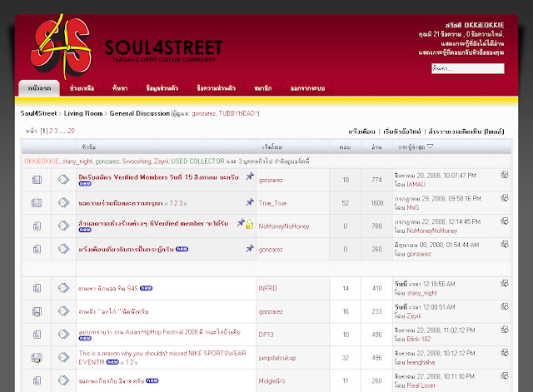The width and height of the screenshot is (533, 392).
Task: Open moderator TUBBYHEAD profile link
Action: [x=237, y=113]
